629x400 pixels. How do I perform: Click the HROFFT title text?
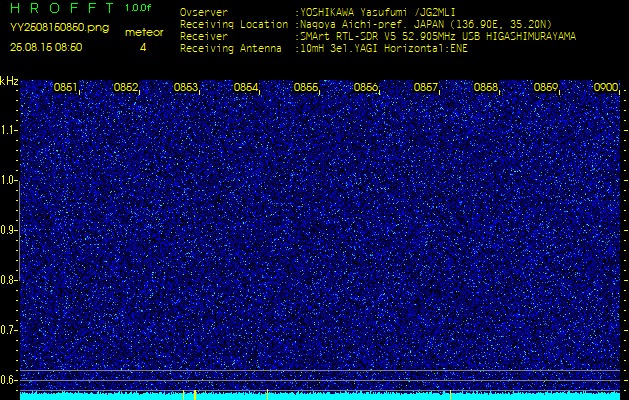[x=62, y=8]
